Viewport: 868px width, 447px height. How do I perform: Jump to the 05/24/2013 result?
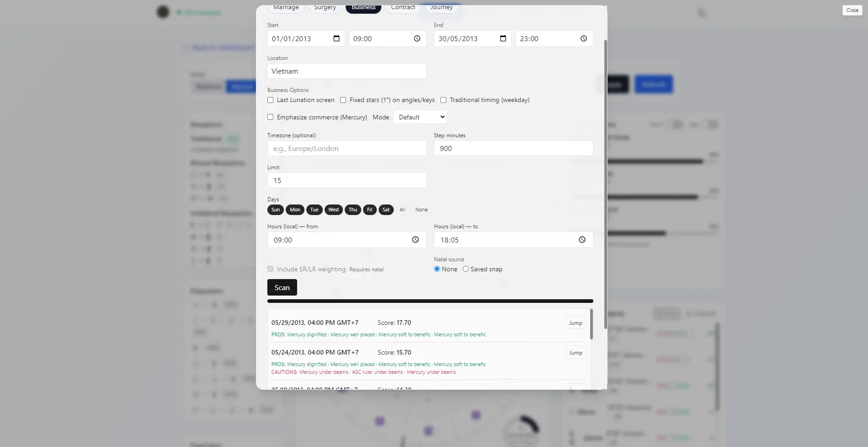tap(575, 353)
